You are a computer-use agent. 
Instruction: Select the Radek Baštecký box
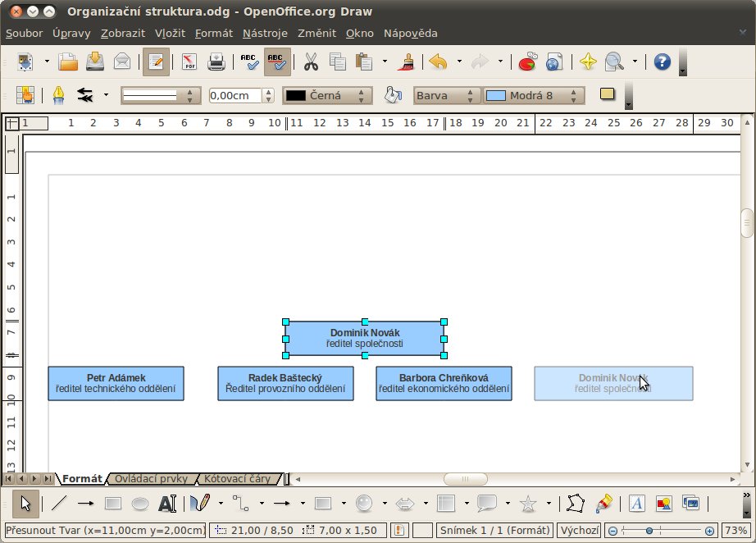point(285,383)
